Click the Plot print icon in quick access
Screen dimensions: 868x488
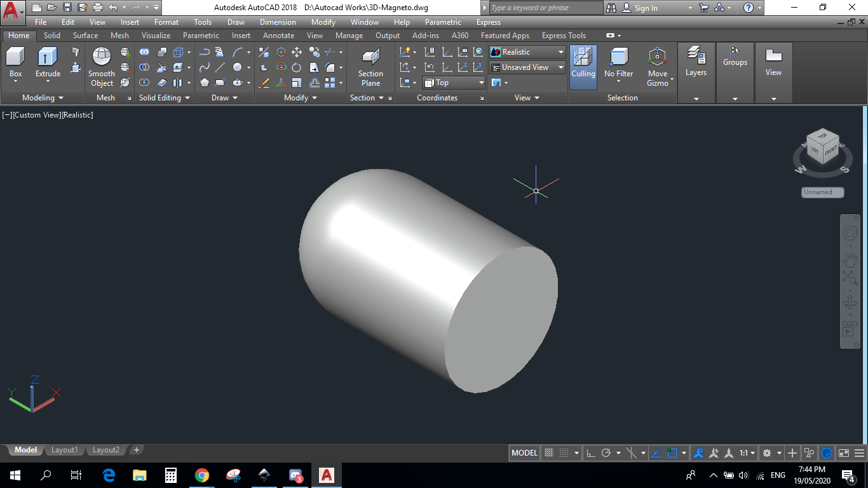[98, 8]
